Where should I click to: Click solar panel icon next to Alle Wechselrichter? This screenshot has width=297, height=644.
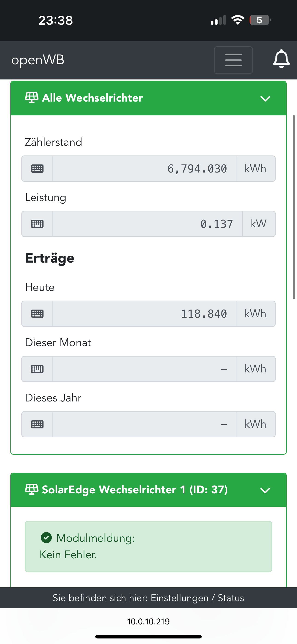tap(32, 97)
